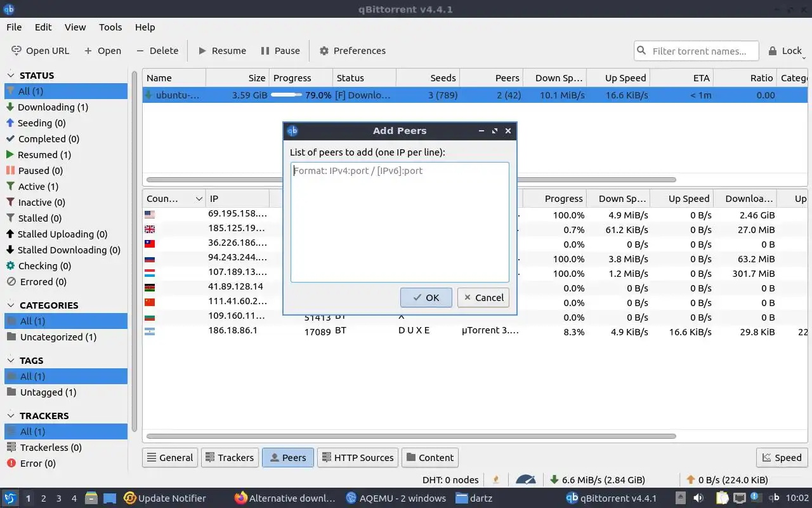Click the Country column sort arrow
The width and height of the screenshot is (812, 508).
pyautogui.click(x=199, y=199)
